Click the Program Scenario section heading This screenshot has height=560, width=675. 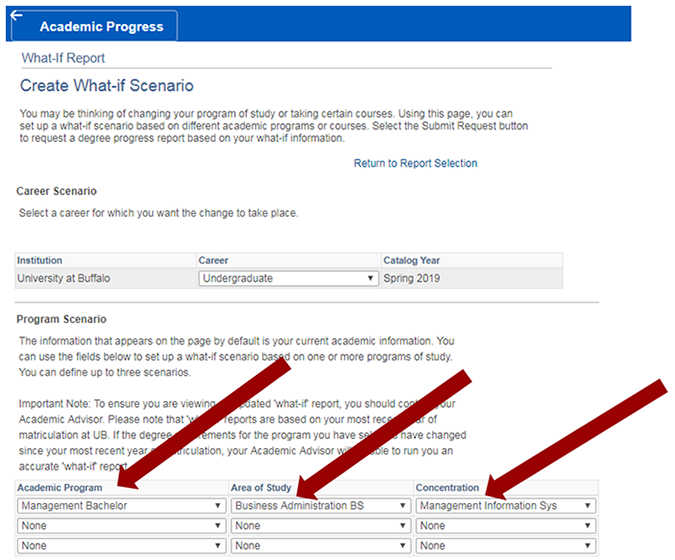(x=62, y=319)
